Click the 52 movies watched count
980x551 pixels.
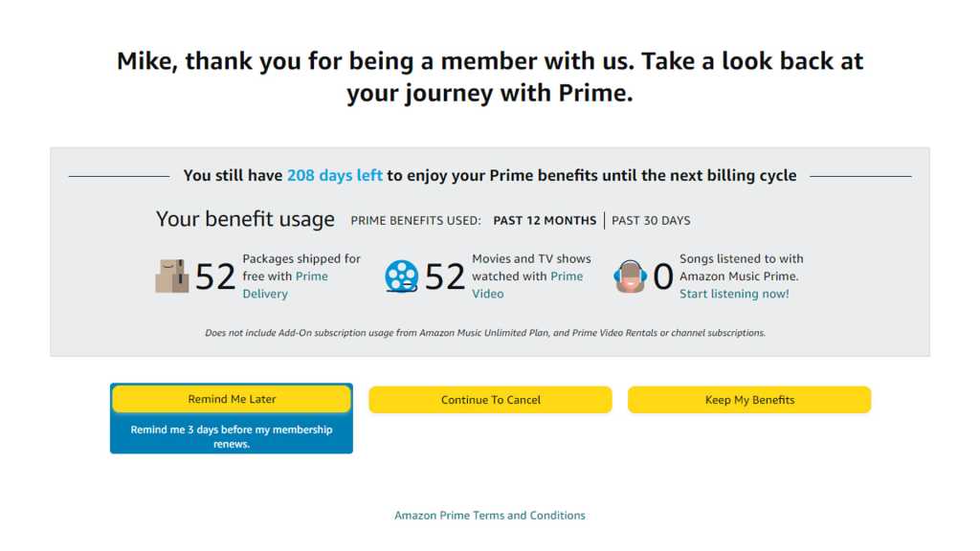443,275
